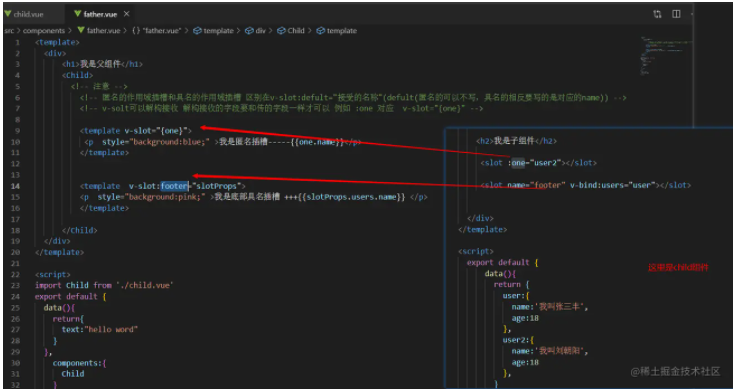
Task: Jump via the code minimap preview
Action: [x=667, y=55]
